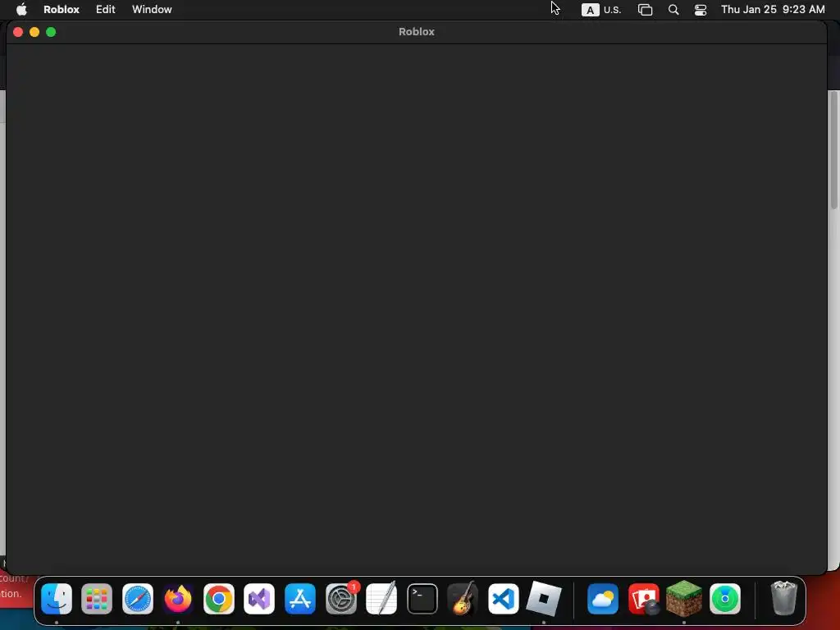The image size is (840, 630).
Task: Open Launchpad from the dock
Action: click(97, 598)
